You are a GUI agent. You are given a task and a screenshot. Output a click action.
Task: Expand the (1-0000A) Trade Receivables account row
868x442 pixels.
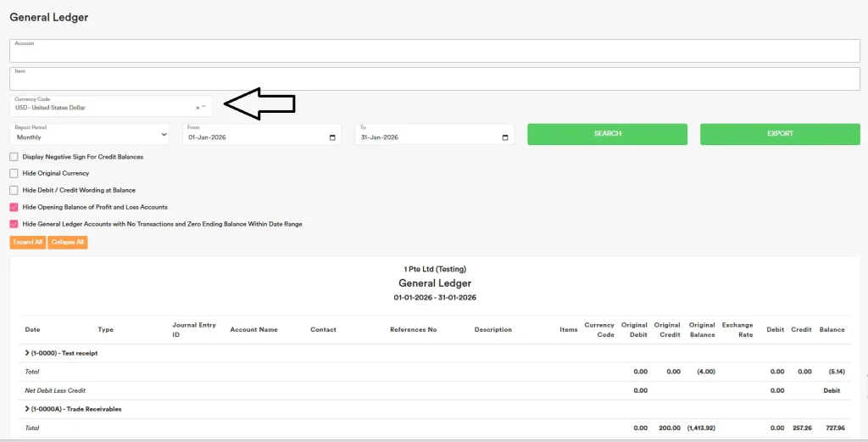coord(27,409)
